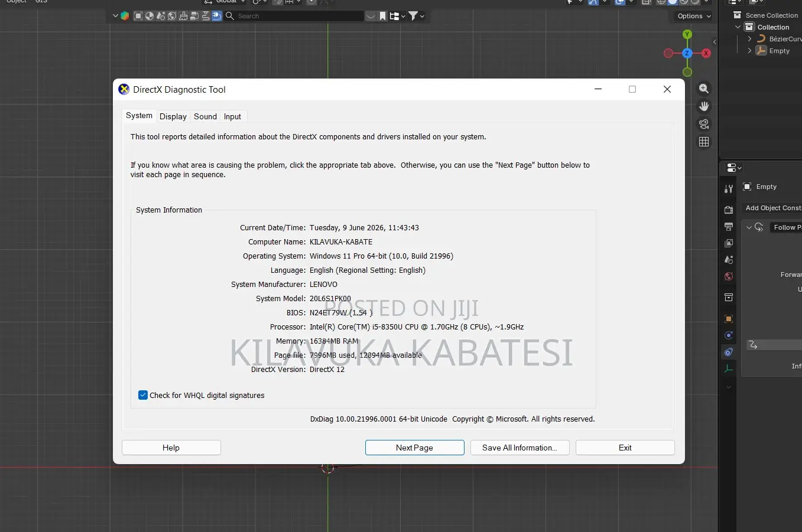Image resolution: width=802 pixels, height=532 pixels.
Task: Click the blue Z axis on the gizmo
Action: pyautogui.click(x=687, y=53)
